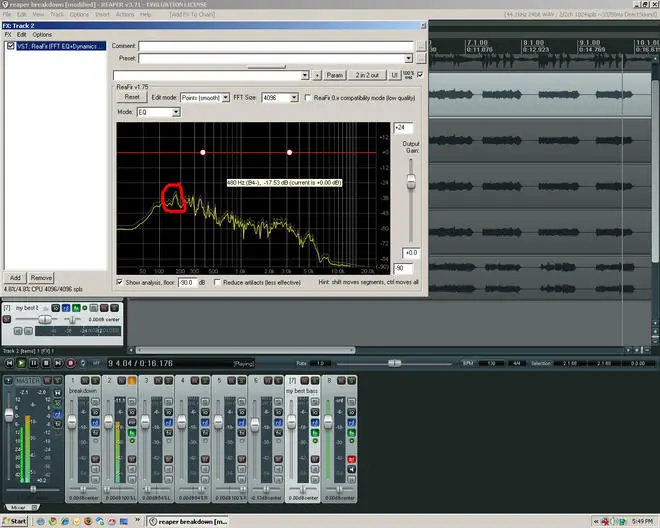Click the green Play transport button
Screen dimensions: 660x528
point(21,363)
